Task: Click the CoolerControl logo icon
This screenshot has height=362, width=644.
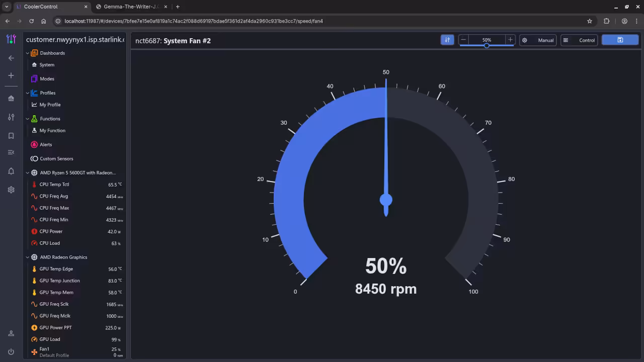Action: 11,39
